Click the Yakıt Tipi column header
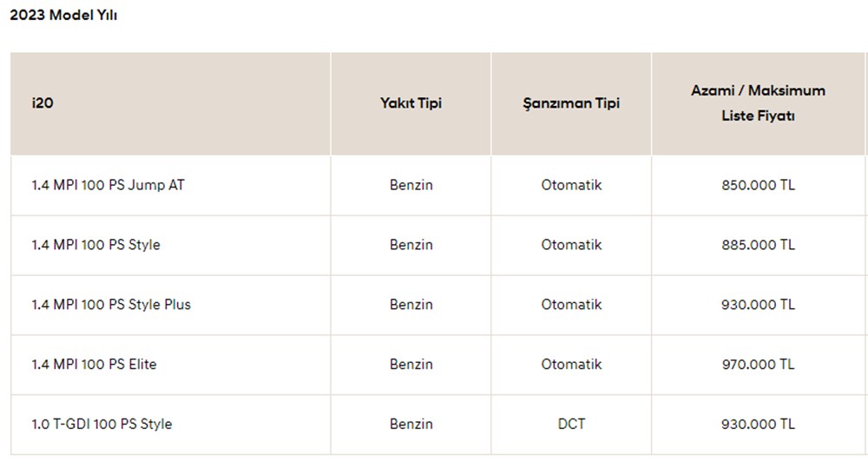The height and width of the screenshot is (475, 868). pyautogui.click(x=411, y=103)
